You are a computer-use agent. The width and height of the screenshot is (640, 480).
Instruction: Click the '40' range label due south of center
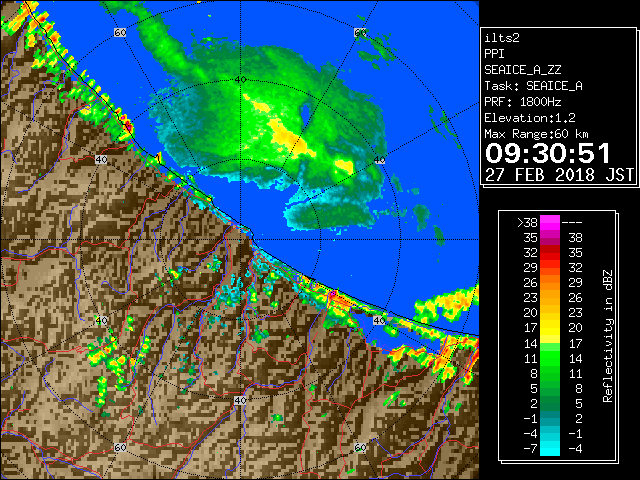click(240, 400)
